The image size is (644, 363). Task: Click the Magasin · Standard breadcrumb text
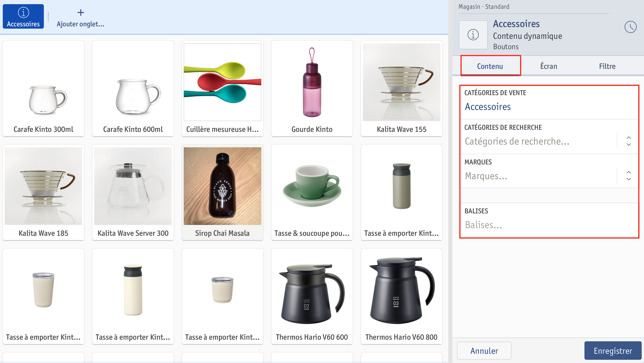484,6
